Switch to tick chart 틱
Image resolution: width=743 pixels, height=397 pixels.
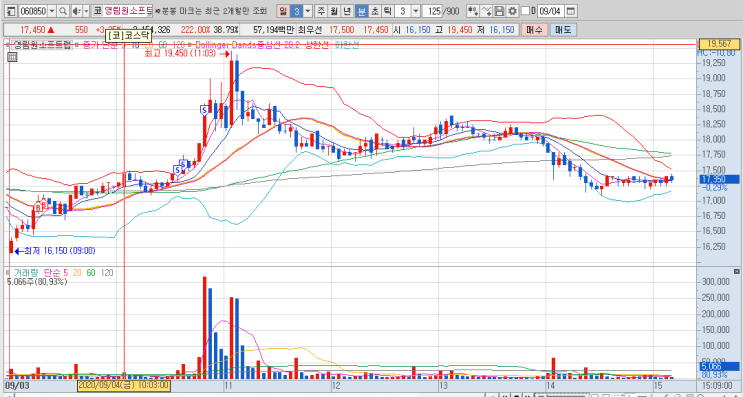point(388,10)
